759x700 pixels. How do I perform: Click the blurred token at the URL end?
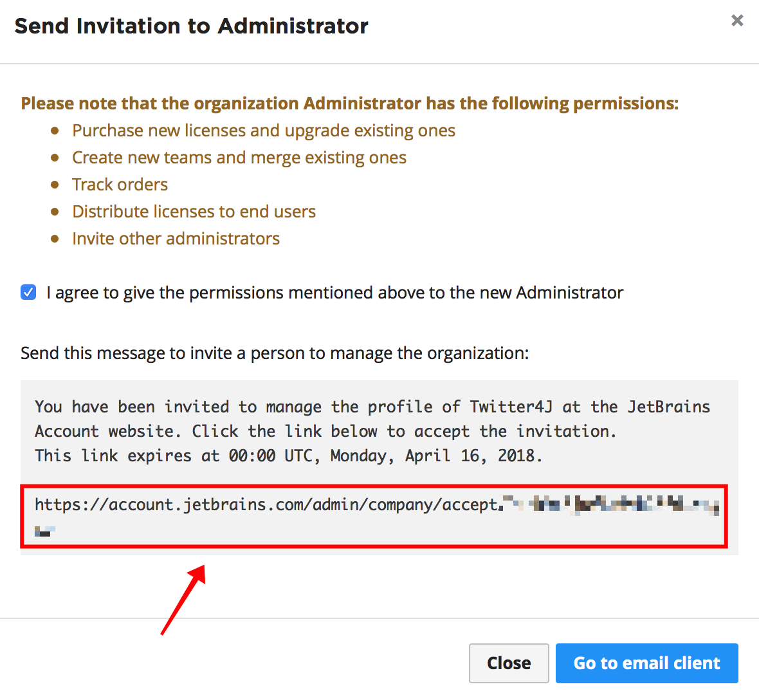[610, 506]
